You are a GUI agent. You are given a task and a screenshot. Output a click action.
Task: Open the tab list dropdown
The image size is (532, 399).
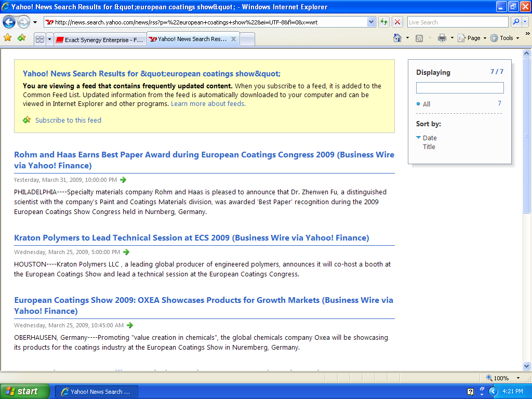pos(49,39)
